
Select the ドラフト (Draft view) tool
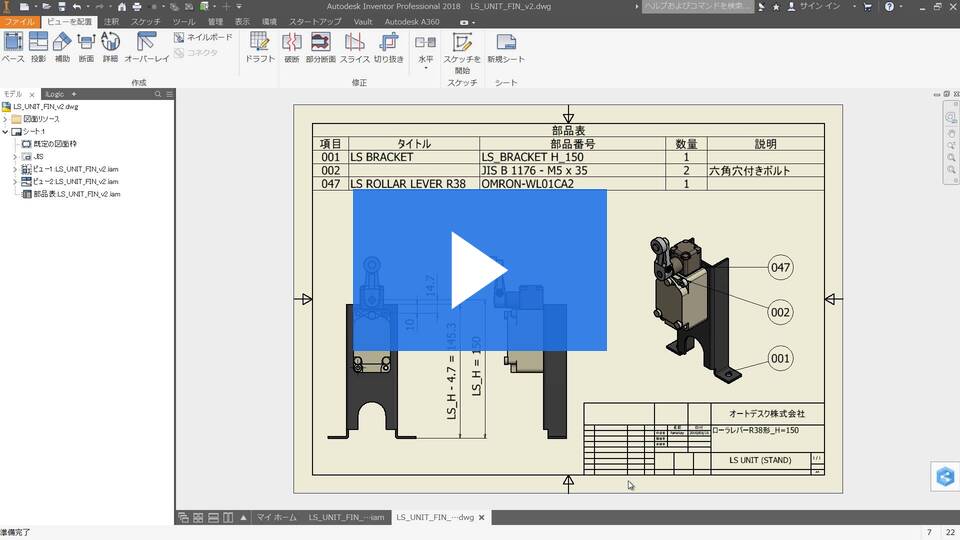pos(260,48)
